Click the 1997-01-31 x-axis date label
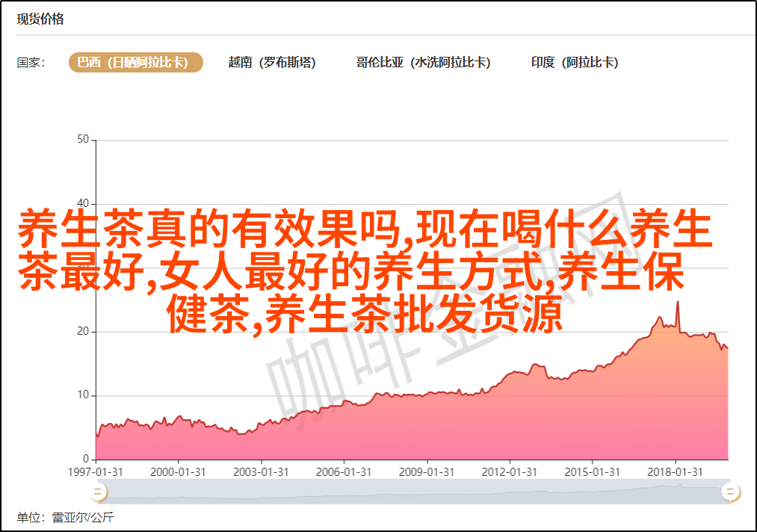757x532 pixels. tap(96, 472)
